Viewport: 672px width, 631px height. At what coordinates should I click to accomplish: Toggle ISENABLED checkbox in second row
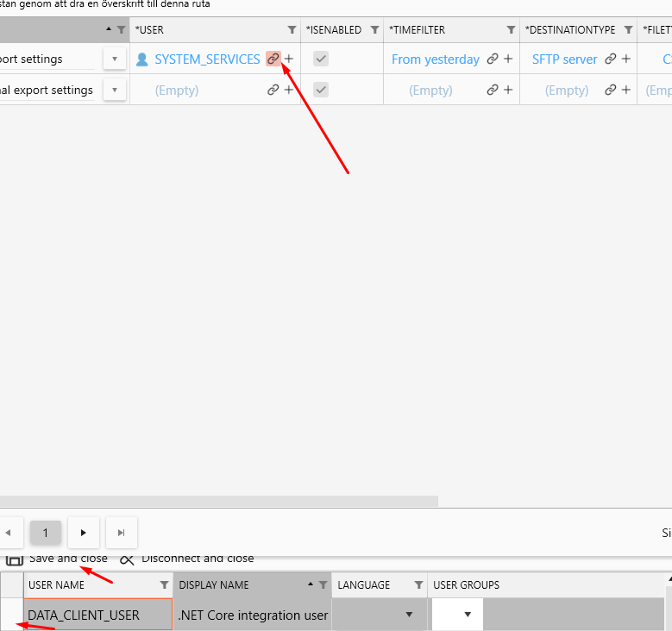click(321, 90)
